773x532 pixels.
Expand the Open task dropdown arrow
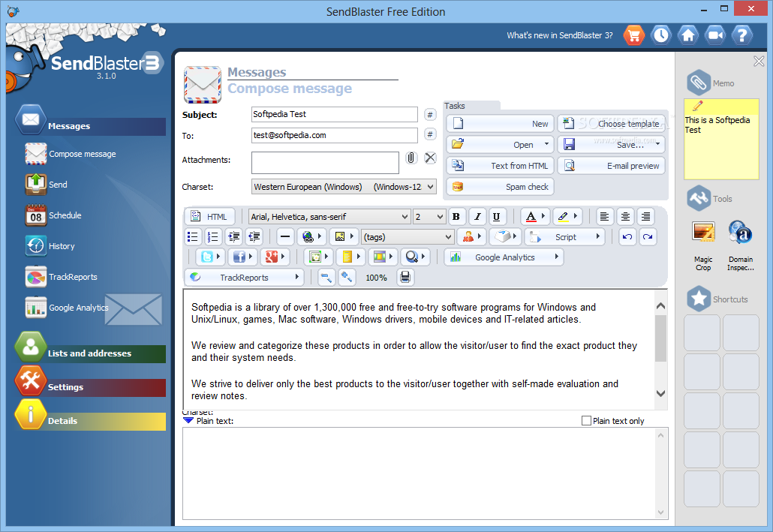pyautogui.click(x=546, y=144)
